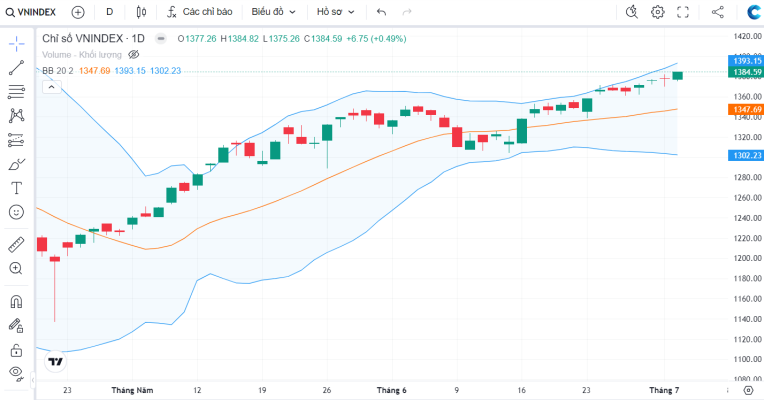
Task: Open chart settings gear
Action: click(658, 12)
